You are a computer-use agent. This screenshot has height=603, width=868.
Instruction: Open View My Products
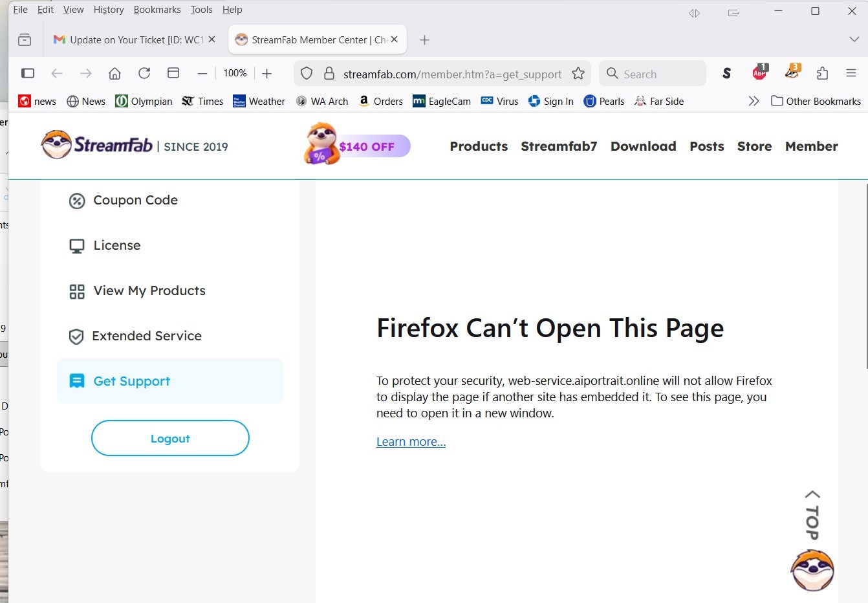(x=170, y=291)
